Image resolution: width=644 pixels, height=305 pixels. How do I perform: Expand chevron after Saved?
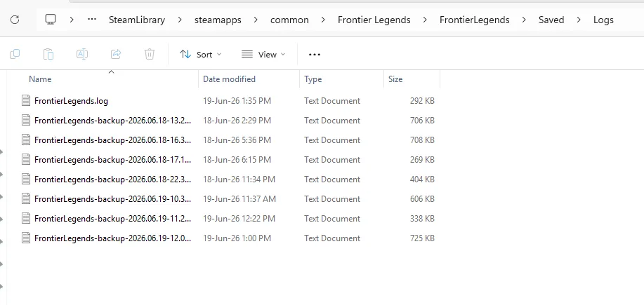tap(579, 20)
